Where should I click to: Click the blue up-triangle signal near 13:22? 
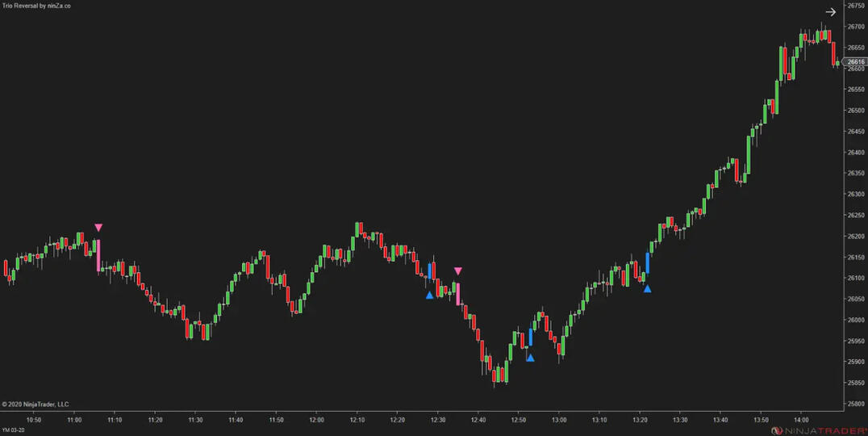[647, 288]
